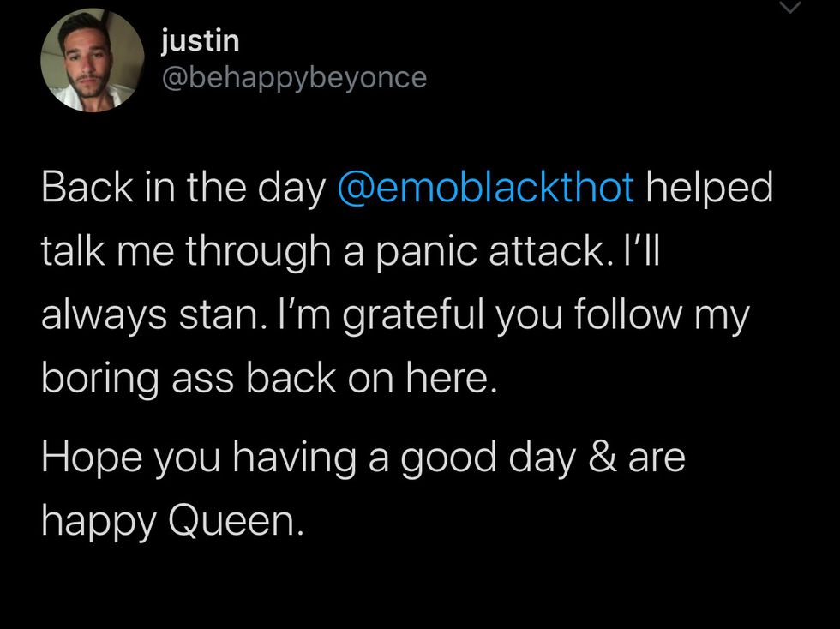Click "you follow my" in the tweet

click(x=621, y=315)
